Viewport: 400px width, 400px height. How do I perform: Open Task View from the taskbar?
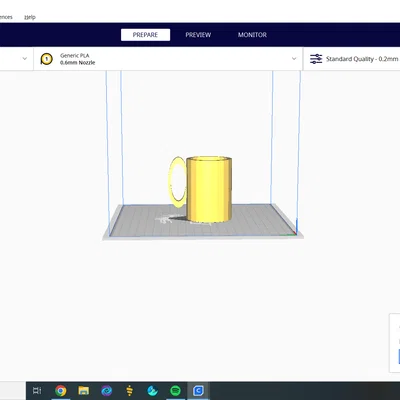pyautogui.click(x=37, y=390)
